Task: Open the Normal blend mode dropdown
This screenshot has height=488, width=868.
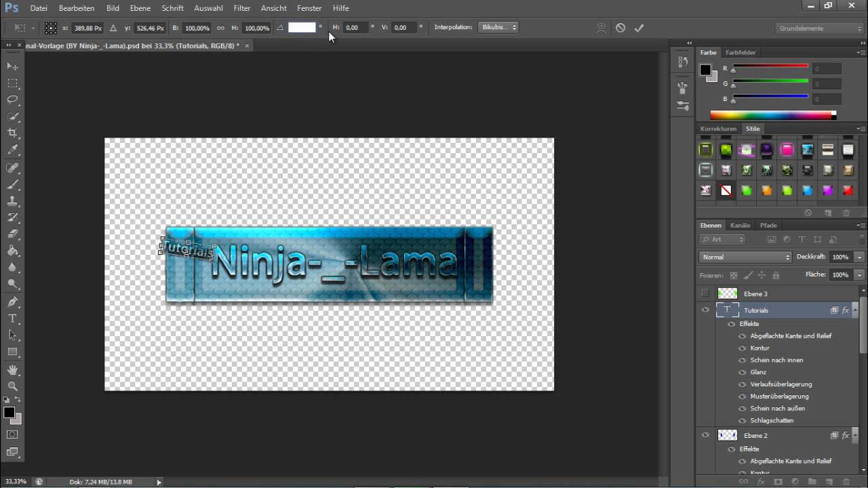Action: click(745, 257)
